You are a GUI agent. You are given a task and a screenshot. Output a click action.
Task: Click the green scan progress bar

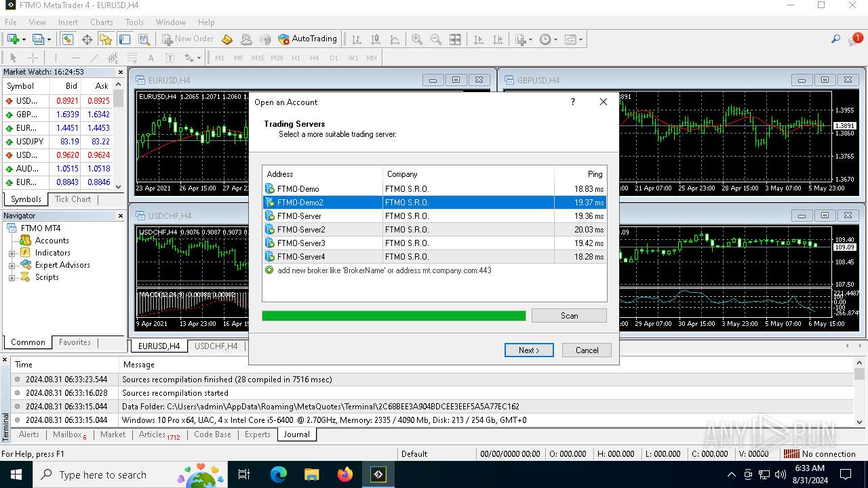393,316
